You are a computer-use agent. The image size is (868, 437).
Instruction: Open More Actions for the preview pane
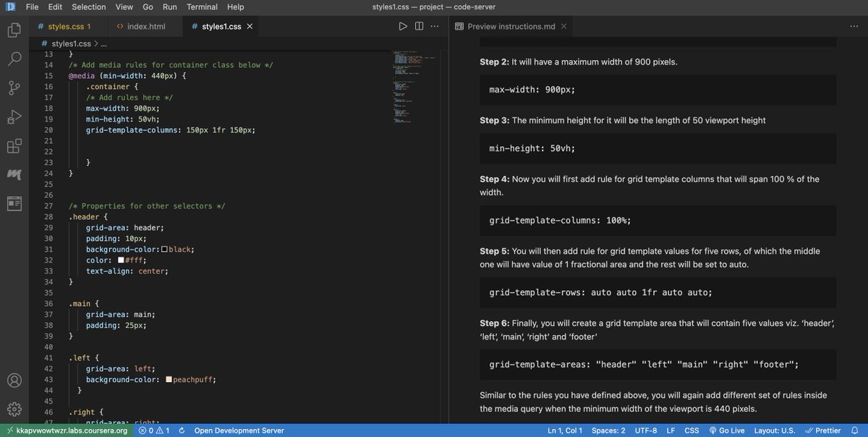(x=854, y=25)
